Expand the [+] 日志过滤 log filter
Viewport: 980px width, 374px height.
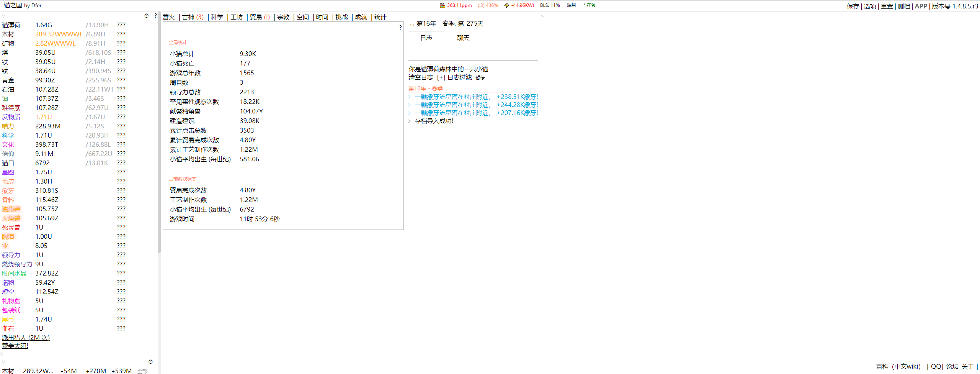click(454, 77)
